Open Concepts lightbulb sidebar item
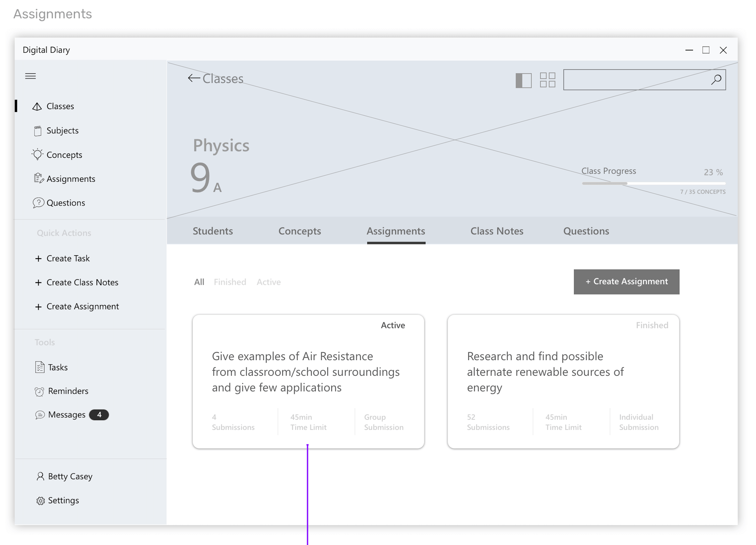756x545 pixels. click(x=64, y=155)
